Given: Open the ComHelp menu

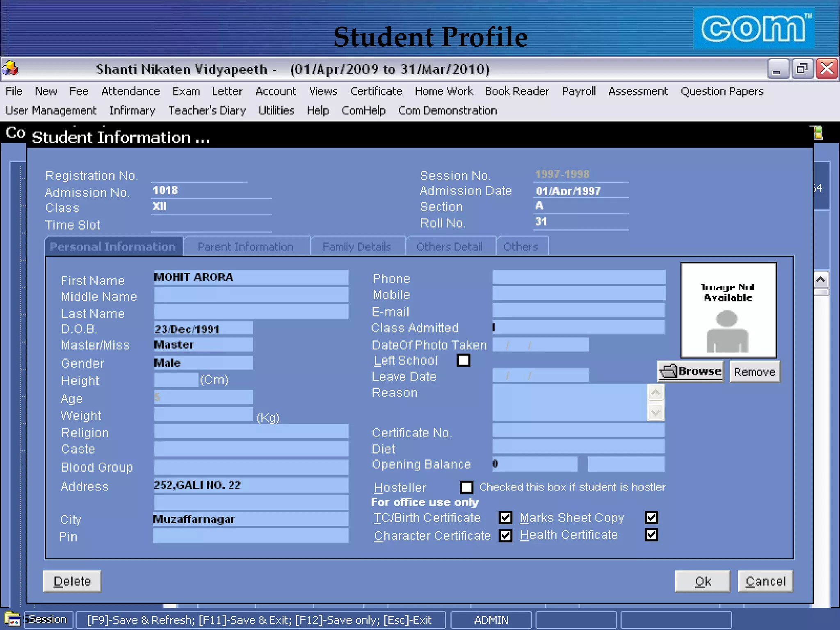Looking at the screenshot, I should click(363, 110).
